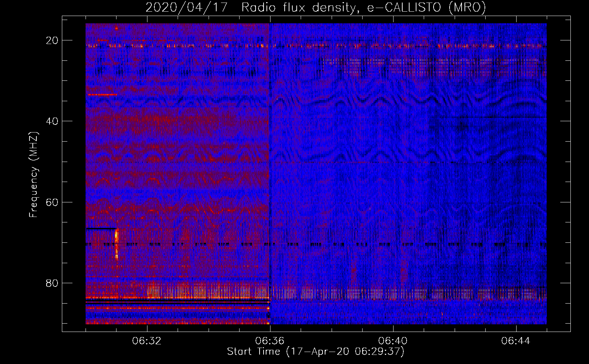Click the 06:32 time tick label
The width and height of the screenshot is (589, 364).
coord(147,341)
